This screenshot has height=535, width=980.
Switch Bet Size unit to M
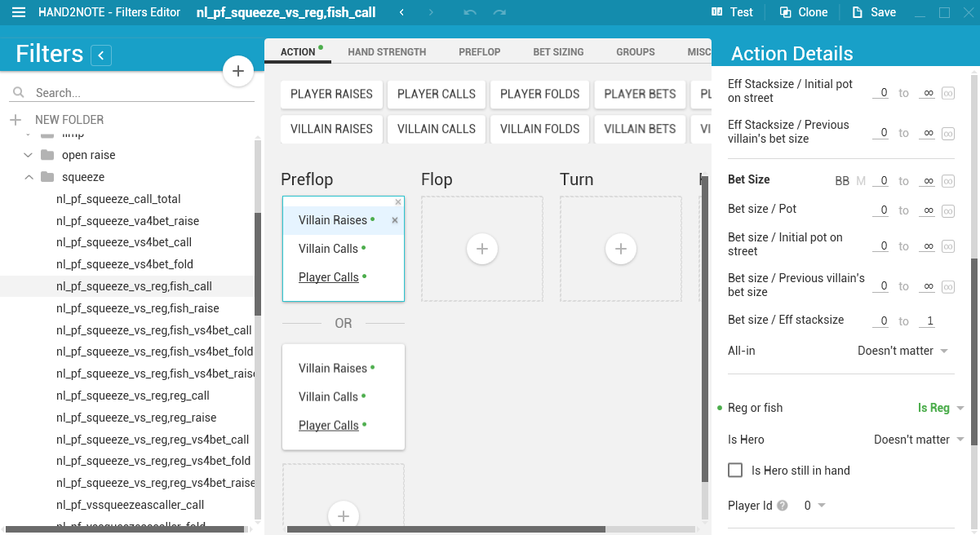coord(861,181)
